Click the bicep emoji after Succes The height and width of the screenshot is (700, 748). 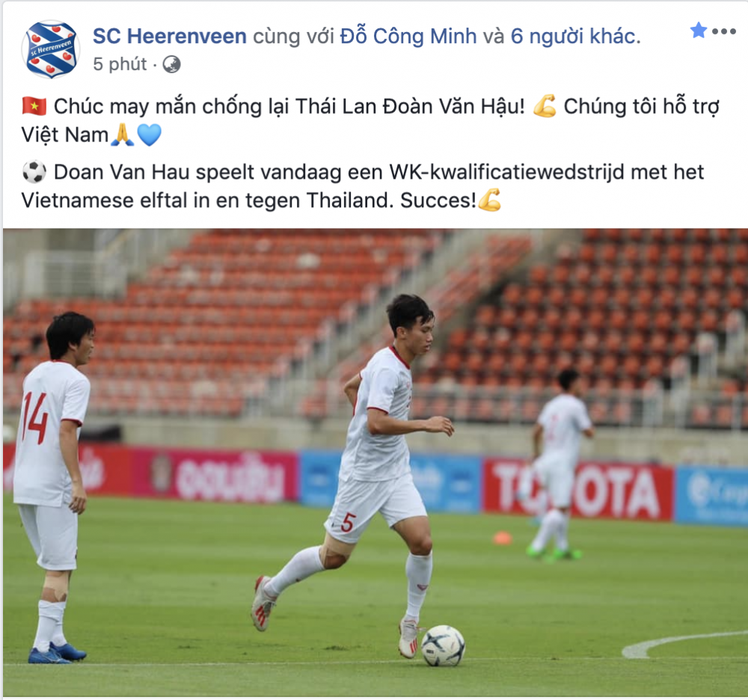point(489,200)
